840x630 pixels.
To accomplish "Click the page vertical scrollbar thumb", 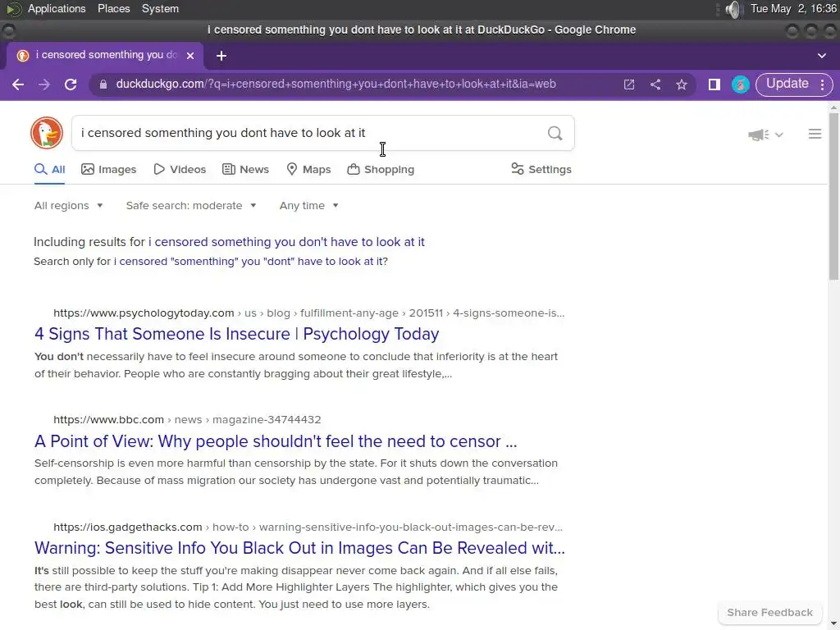I will point(833,195).
